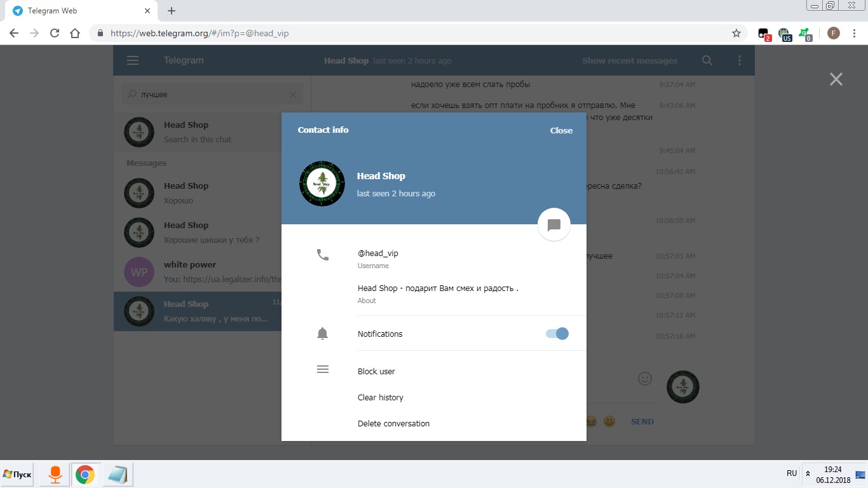Open Chrome's three-dot menu
The image size is (868, 488).
855,33
